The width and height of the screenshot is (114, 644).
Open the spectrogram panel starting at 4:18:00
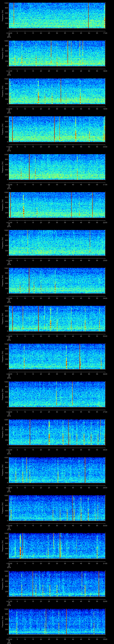tap(57, 91)
